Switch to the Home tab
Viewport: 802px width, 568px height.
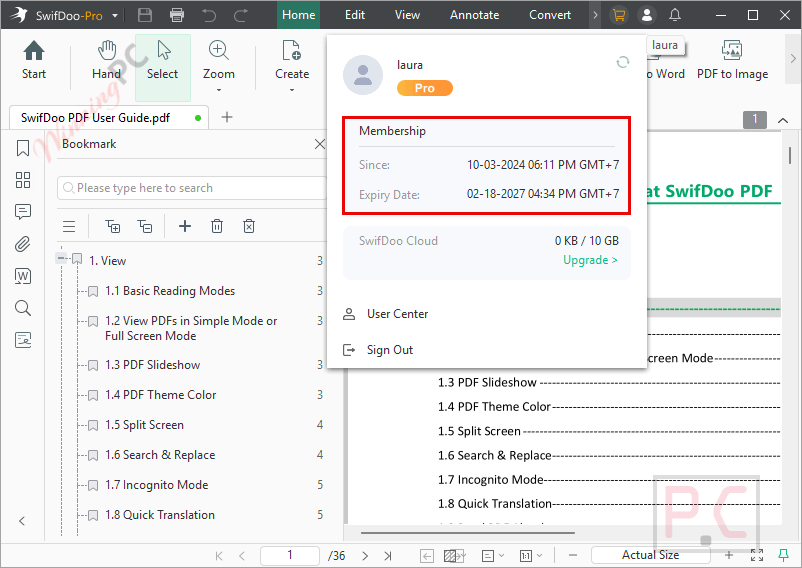(299, 15)
